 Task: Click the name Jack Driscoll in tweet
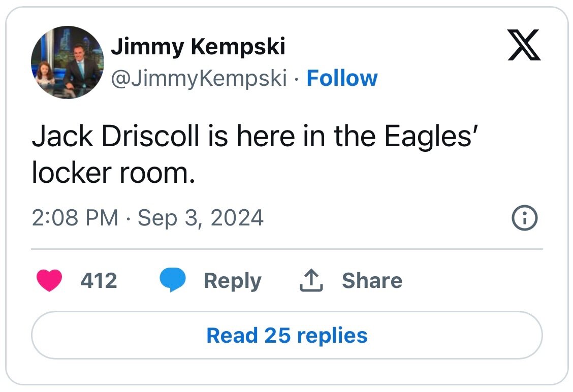pyautogui.click(x=115, y=138)
